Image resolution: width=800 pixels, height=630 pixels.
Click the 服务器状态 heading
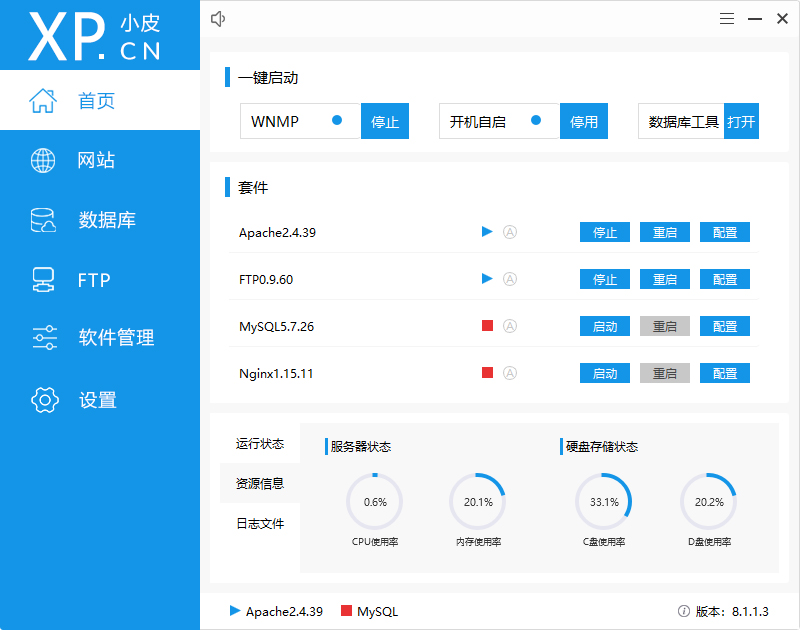click(360, 446)
